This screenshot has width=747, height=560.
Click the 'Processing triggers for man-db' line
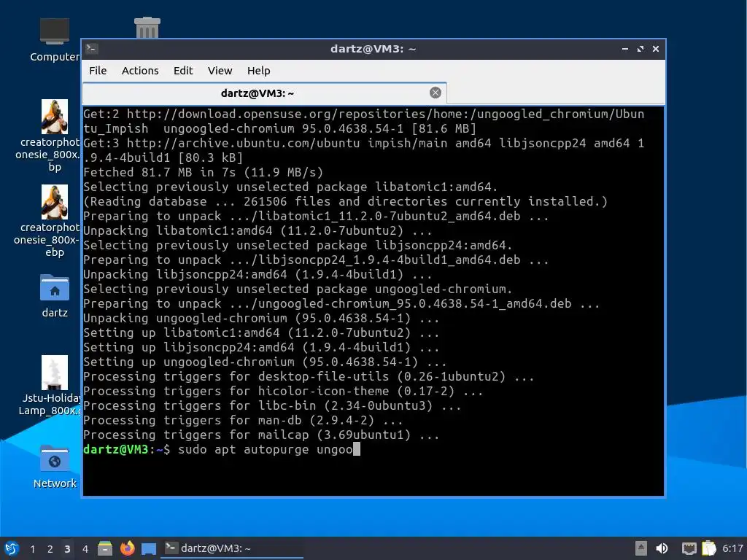[243, 421]
